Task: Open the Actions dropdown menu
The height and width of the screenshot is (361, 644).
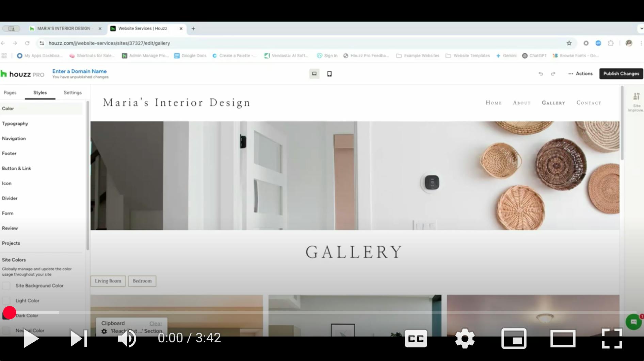Action: click(x=580, y=74)
